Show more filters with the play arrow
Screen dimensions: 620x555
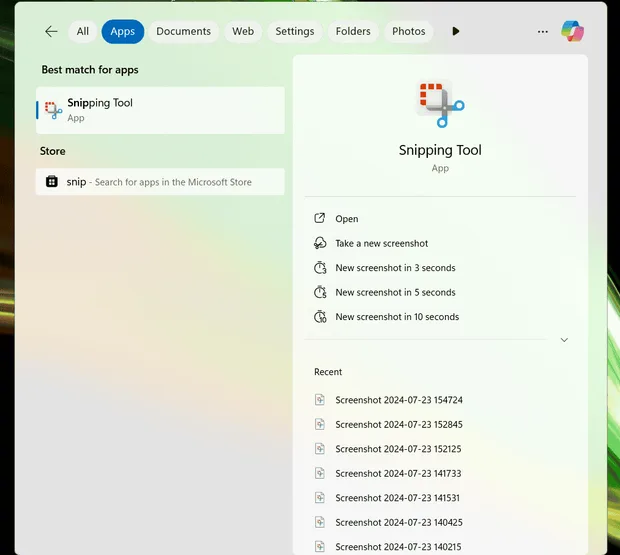pyautogui.click(x=456, y=31)
